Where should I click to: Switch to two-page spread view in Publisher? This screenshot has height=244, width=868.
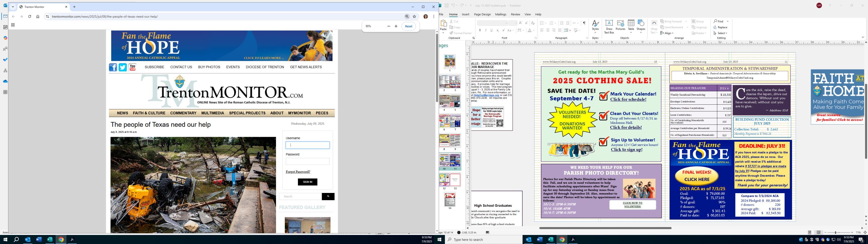818,232
